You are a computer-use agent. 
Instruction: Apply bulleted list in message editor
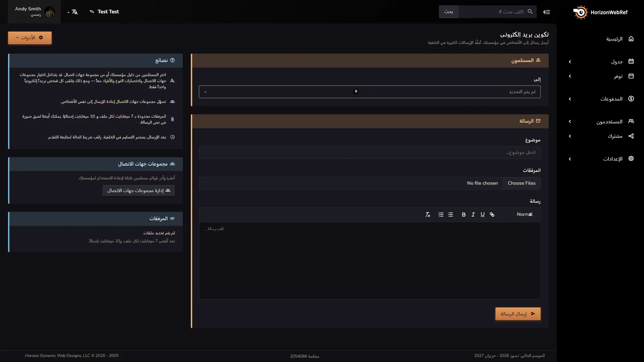[x=450, y=215]
